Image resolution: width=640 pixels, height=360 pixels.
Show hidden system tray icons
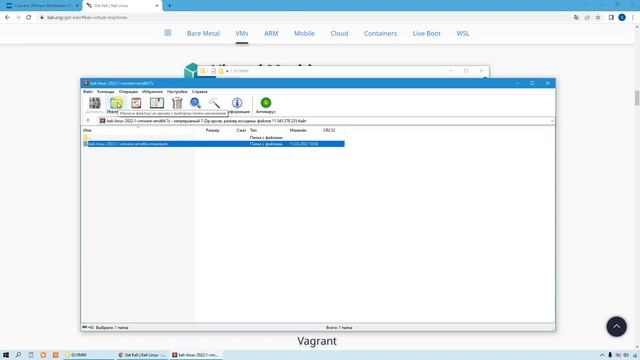click(x=602, y=355)
